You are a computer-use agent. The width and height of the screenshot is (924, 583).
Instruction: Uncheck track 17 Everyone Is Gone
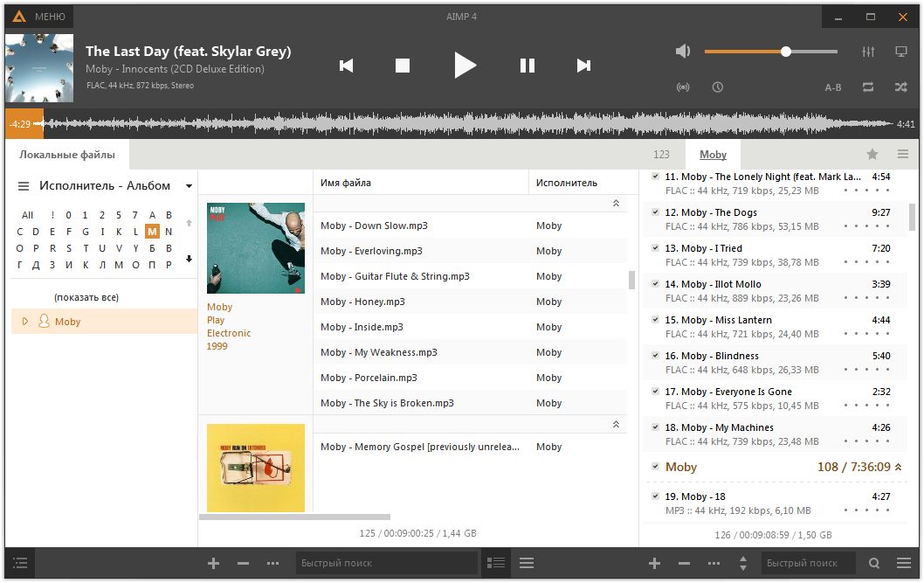655,392
